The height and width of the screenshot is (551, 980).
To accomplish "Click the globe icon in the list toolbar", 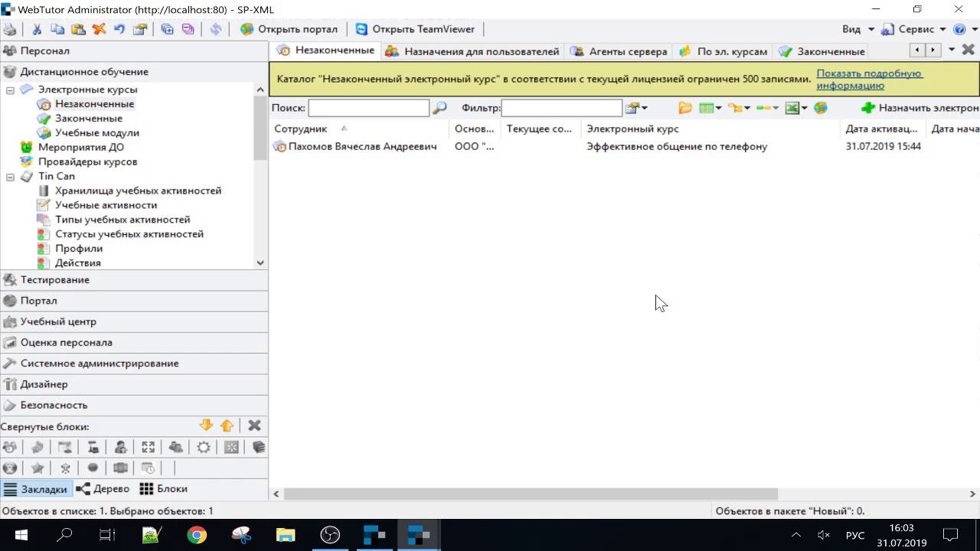I will 821,108.
